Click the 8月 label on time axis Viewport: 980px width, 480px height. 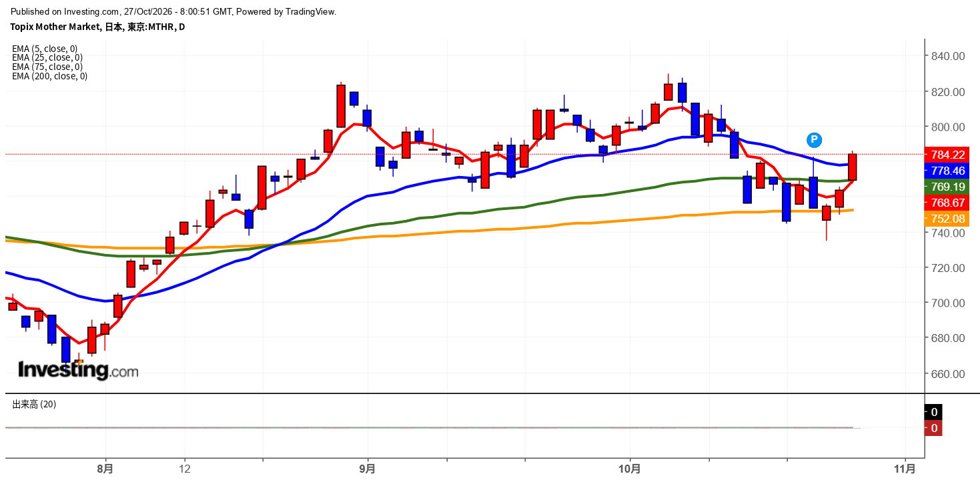pos(105,469)
